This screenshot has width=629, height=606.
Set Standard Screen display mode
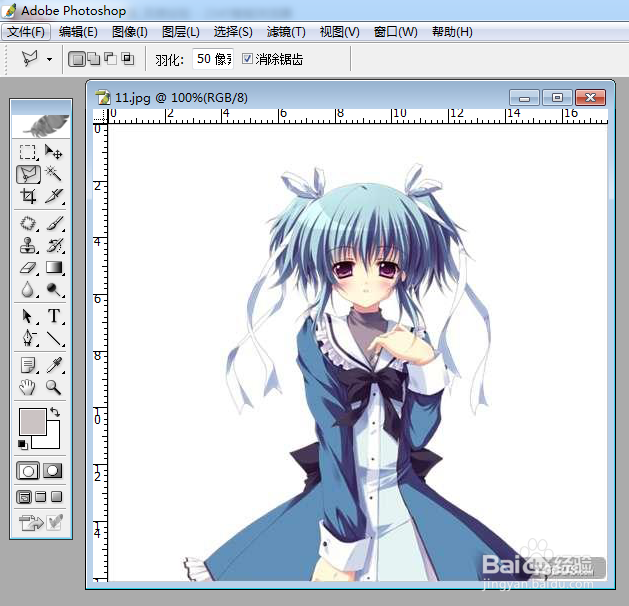[24, 497]
